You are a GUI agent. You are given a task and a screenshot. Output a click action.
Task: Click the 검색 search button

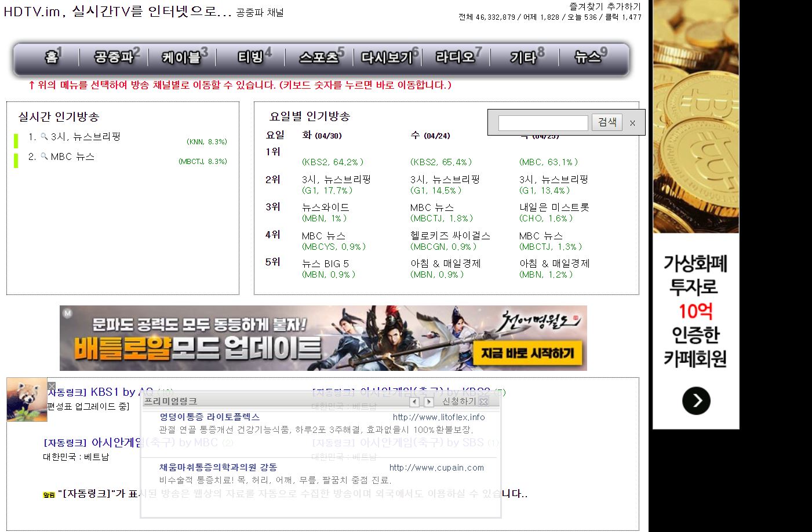(607, 122)
